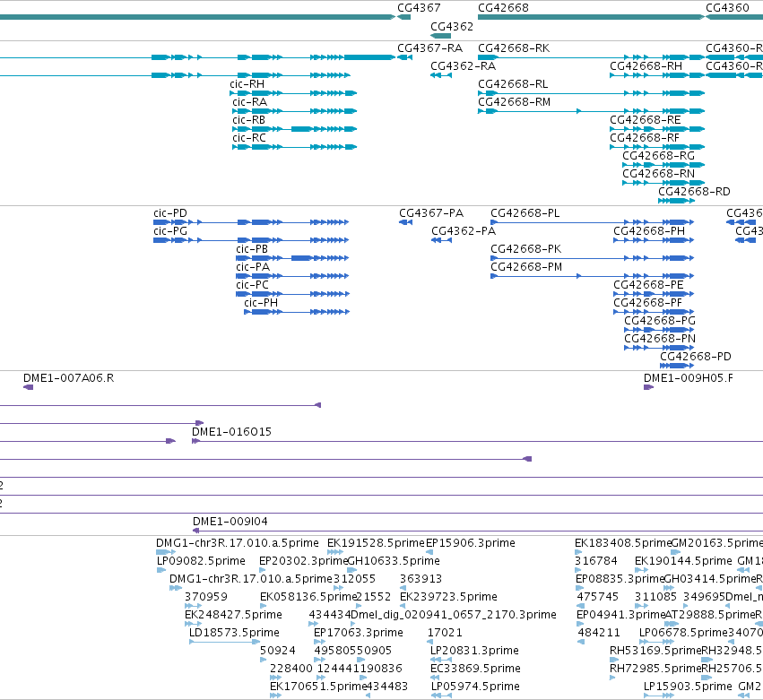This screenshot has height=700, width=763.
Task: Click the cic-PC protein label
Action: tap(252, 285)
